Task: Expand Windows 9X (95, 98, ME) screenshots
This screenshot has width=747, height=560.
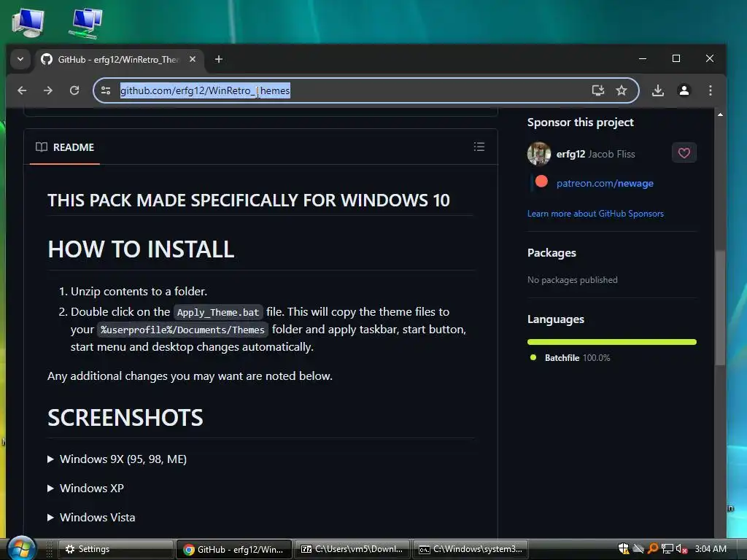Action: click(117, 459)
